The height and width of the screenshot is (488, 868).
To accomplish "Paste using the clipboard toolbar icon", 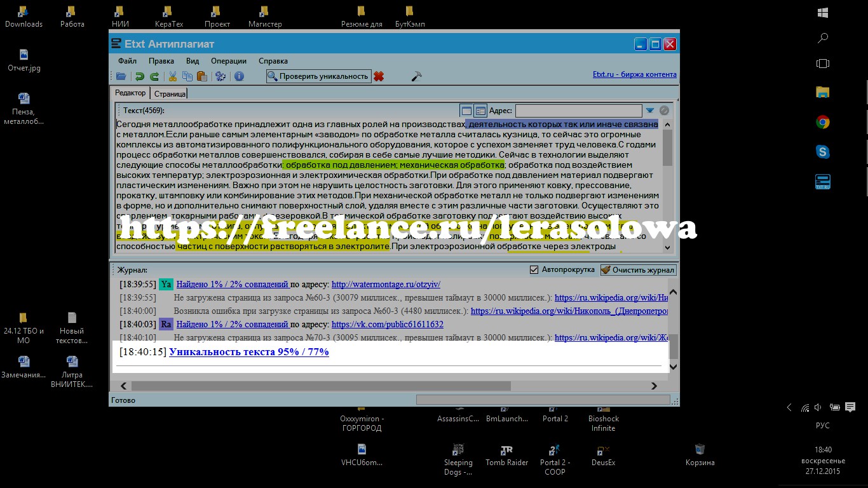I will (202, 76).
